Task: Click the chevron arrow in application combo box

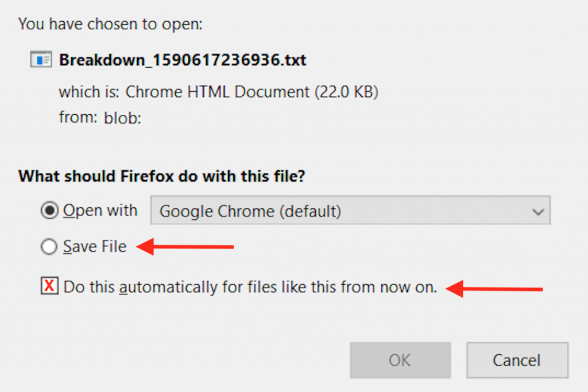Action: click(x=538, y=212)
